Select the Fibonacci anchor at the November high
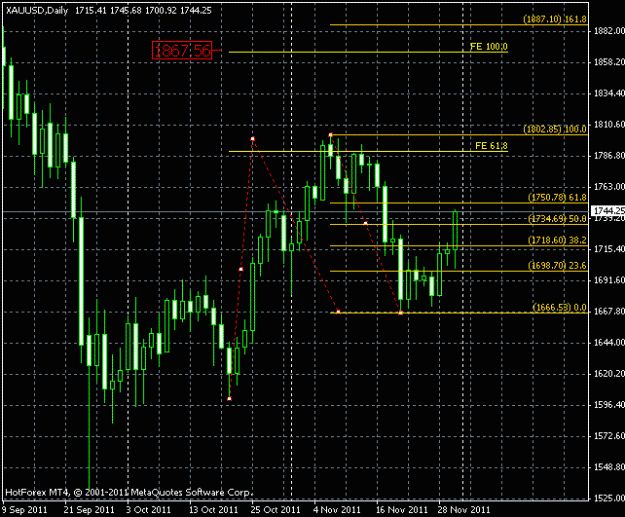 click(330, 135)
